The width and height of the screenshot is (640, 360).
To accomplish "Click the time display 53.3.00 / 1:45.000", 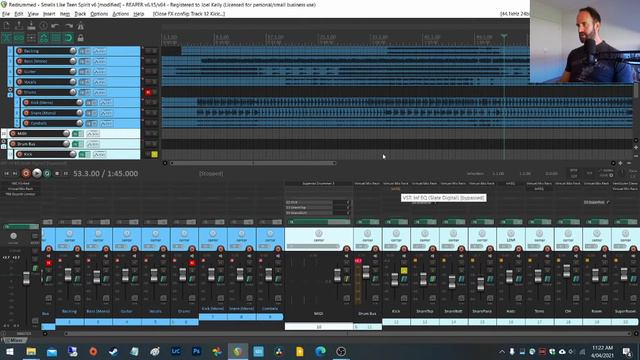I will [105, 173].
